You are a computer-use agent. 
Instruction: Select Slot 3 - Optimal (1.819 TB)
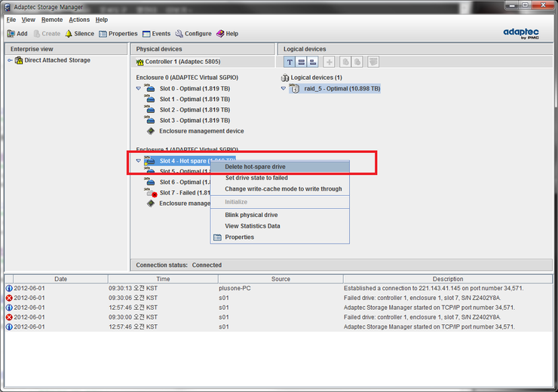[195, 120]
